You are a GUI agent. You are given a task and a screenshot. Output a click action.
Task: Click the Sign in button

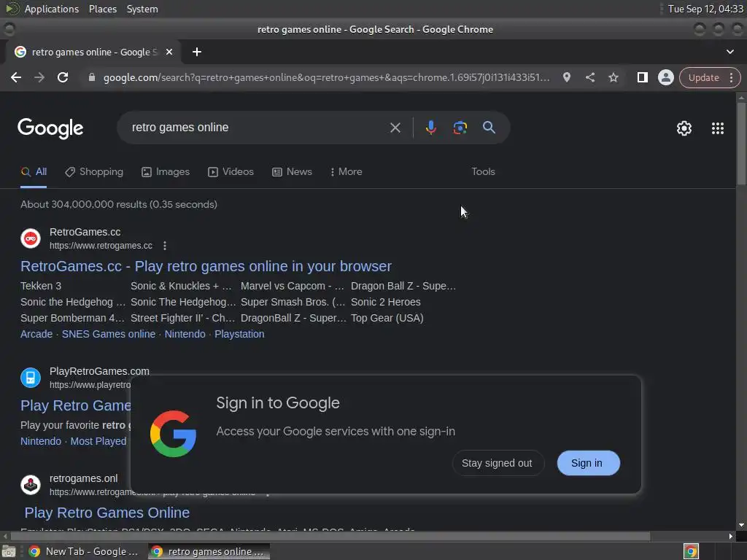pos(588,463)
